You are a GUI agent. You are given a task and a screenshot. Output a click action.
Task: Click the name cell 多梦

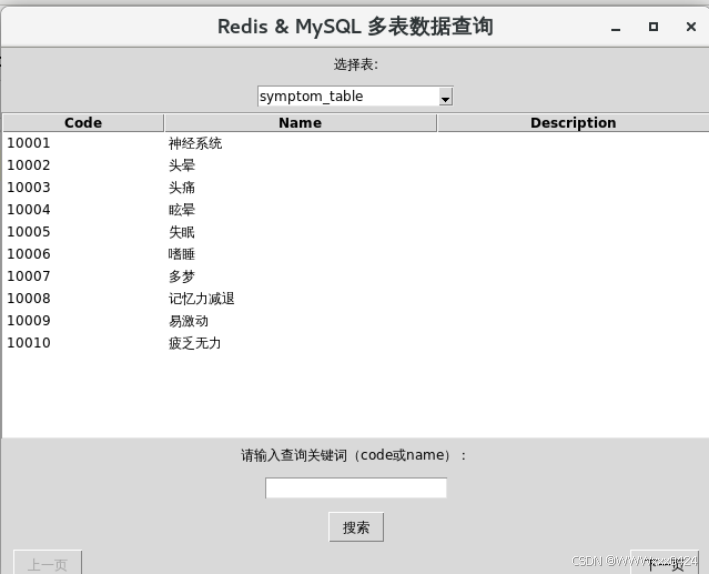click(x=182, y=277)
